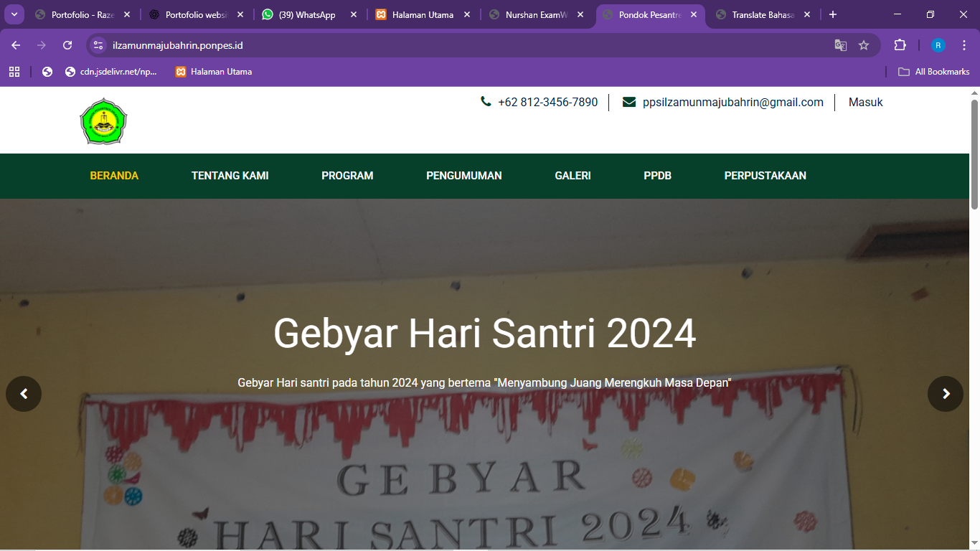Click the Masuk login link

coord(865,102)
